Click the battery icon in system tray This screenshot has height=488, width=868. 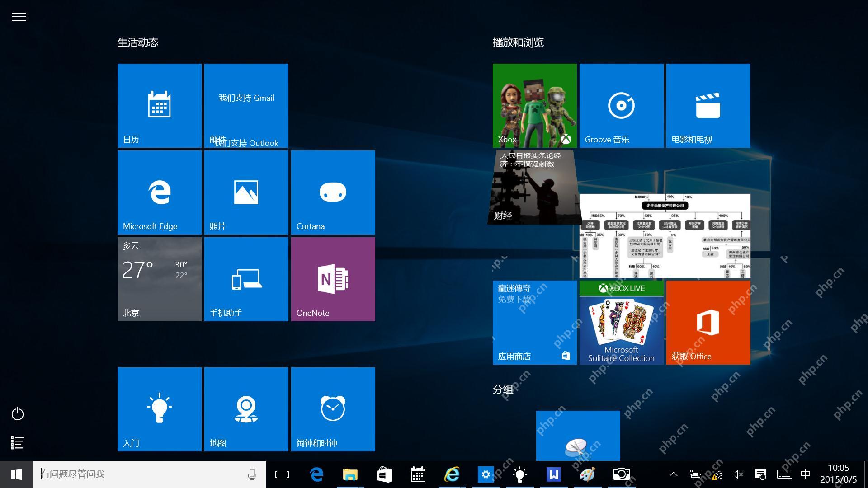695,474
